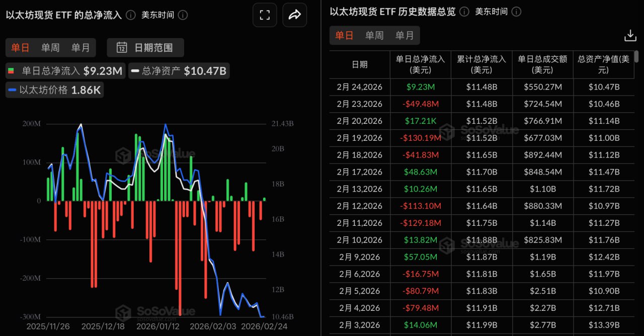Click the 2月19,2026 net inflow value -$130.19M

[420, 138]
